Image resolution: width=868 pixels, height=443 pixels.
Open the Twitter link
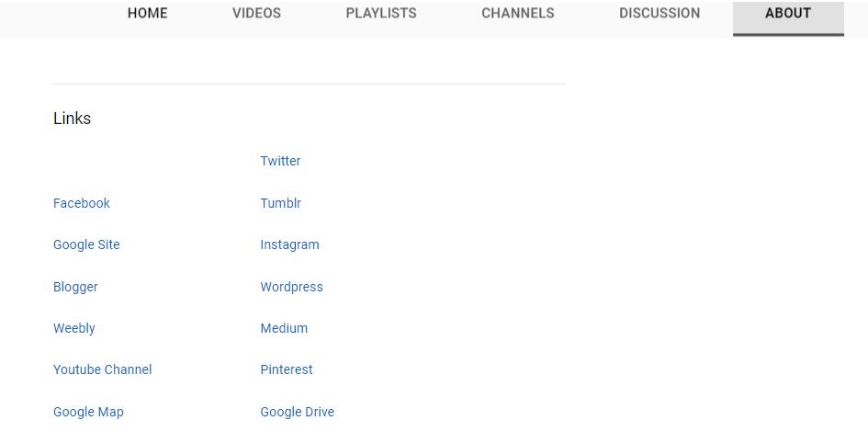tap(280, 161)
